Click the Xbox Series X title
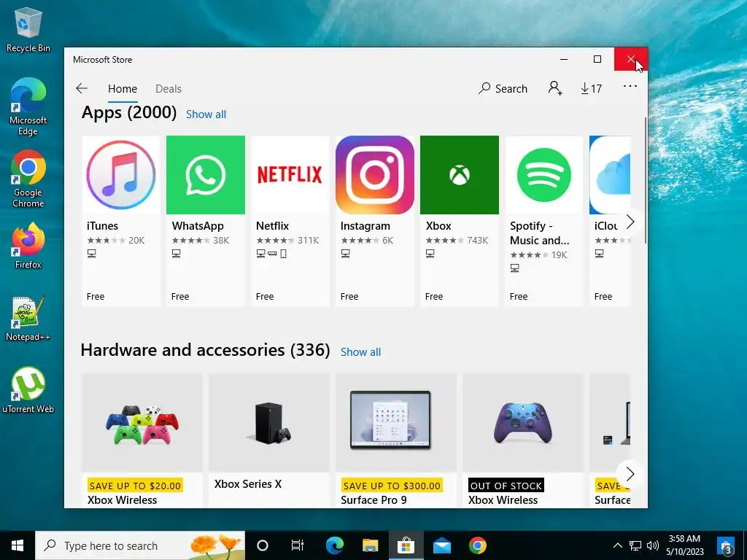Screen dimensions: 747x560 248,484
